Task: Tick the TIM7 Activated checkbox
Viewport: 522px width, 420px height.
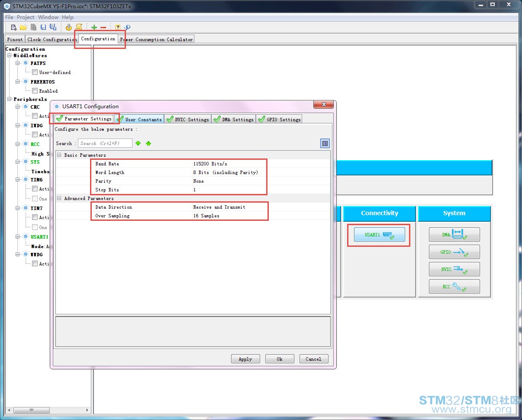Action: click(35, 217)
